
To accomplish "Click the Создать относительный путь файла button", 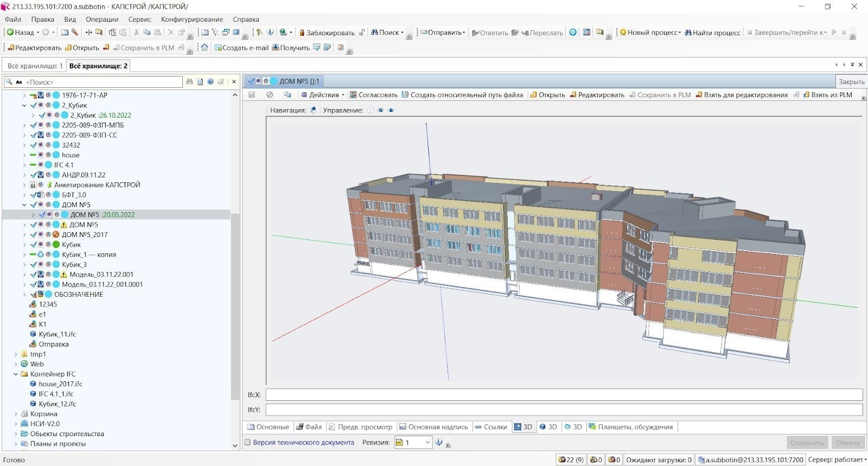I will (x=462, y=95).
